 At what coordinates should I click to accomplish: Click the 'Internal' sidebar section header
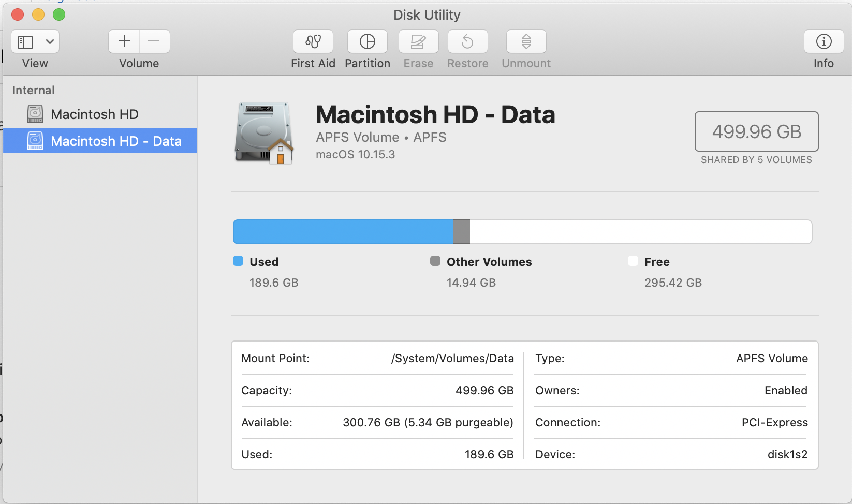click(x=34, y=91)
